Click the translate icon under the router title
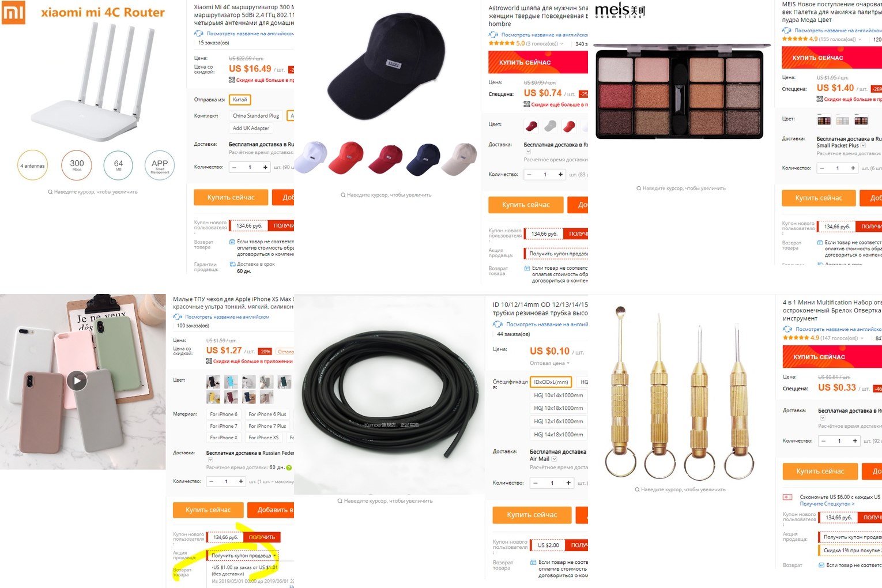 [199, 33]
